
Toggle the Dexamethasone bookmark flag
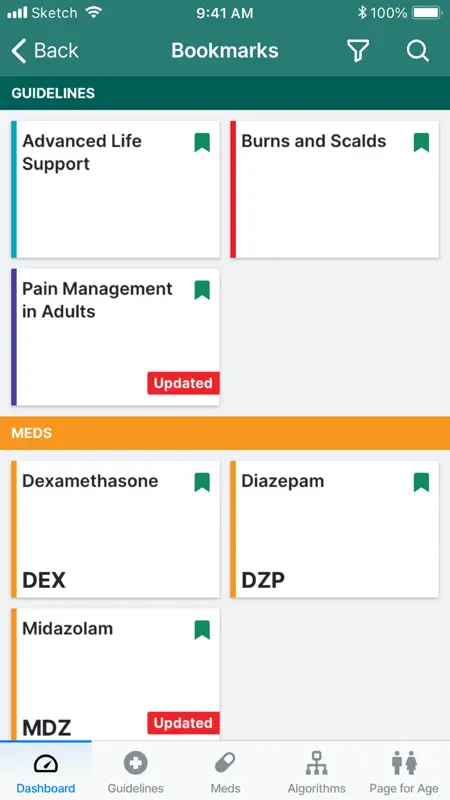click(202, 482)
